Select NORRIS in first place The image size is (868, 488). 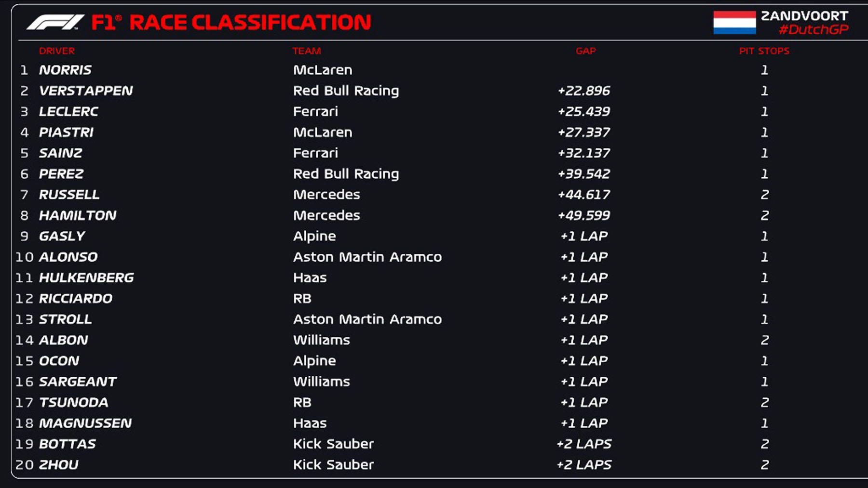[65, 70]
